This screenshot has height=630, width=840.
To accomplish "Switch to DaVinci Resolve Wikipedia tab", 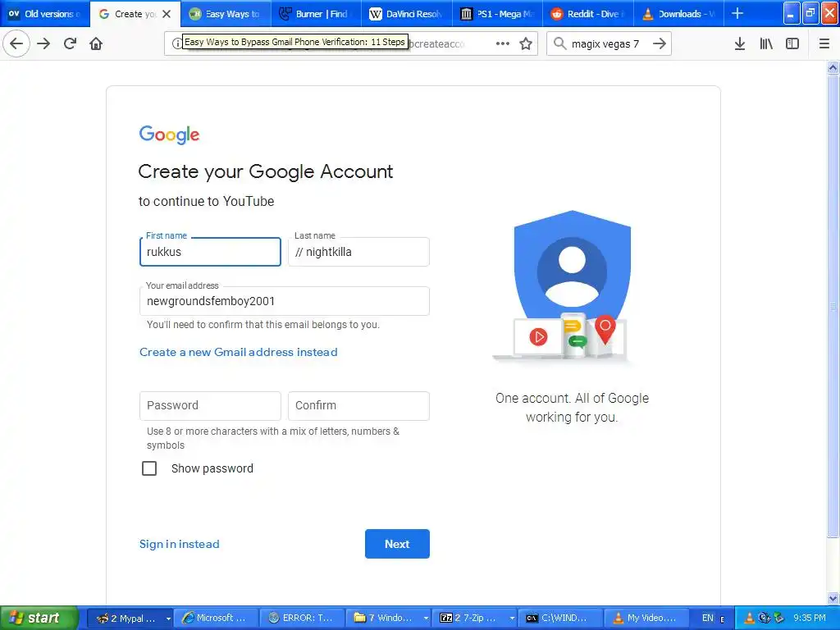I will [x=407, y=14].
